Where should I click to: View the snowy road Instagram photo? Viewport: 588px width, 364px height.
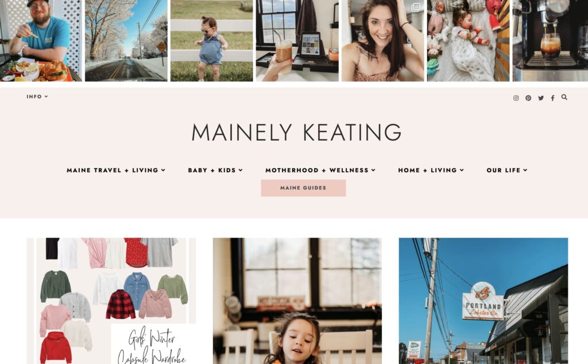pos(126,41)
